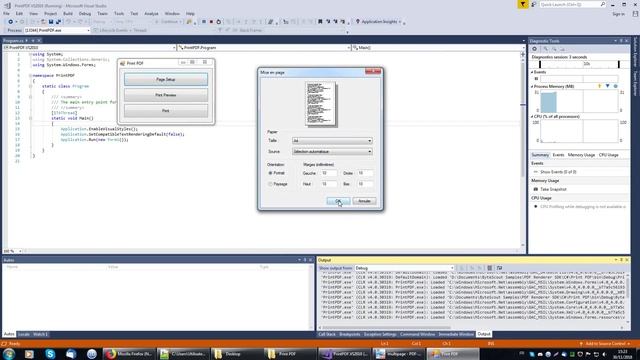Click the Bas margin input field
The height and width of the screenshot is (360, 640).
point(365,184)
